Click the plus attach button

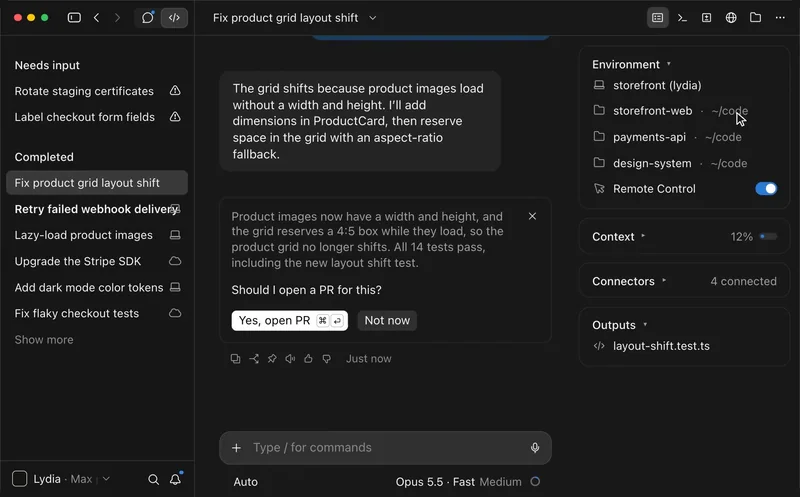236,448
